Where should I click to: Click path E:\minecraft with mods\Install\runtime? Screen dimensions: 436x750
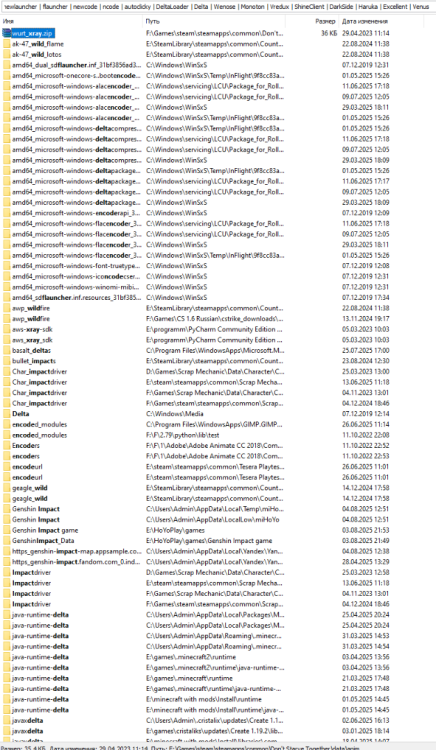(204, 699)
